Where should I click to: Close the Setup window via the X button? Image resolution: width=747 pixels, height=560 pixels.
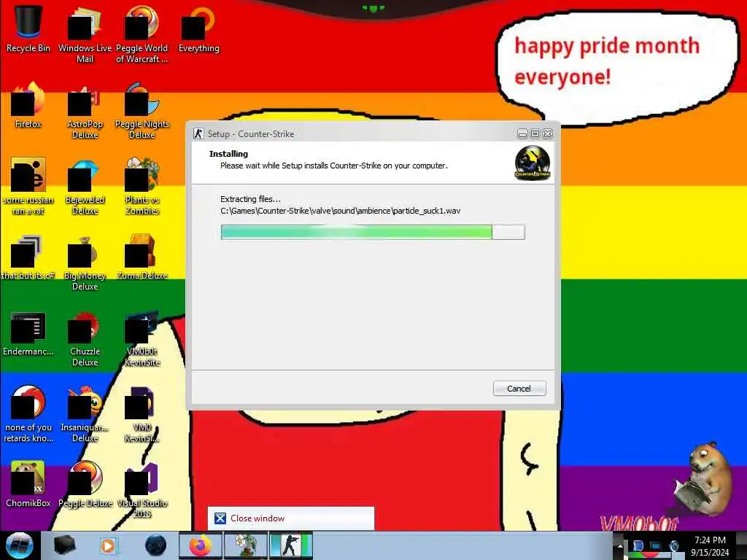[547, 134]
